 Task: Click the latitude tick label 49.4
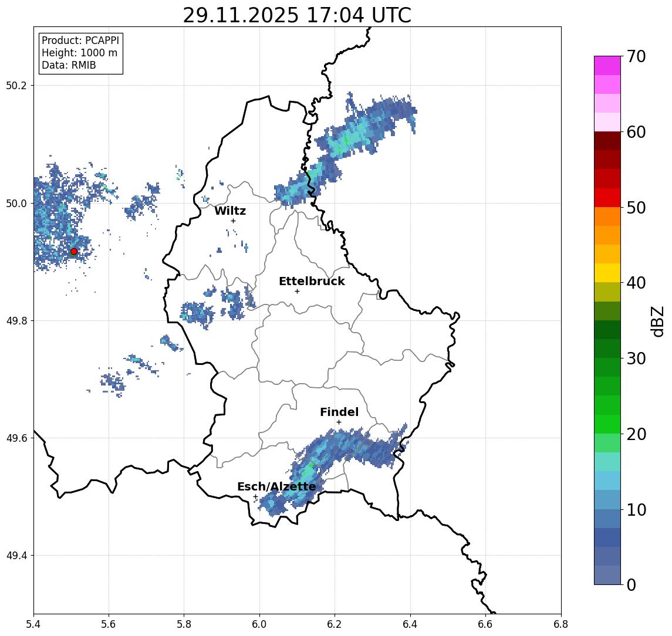pos(16,556)
